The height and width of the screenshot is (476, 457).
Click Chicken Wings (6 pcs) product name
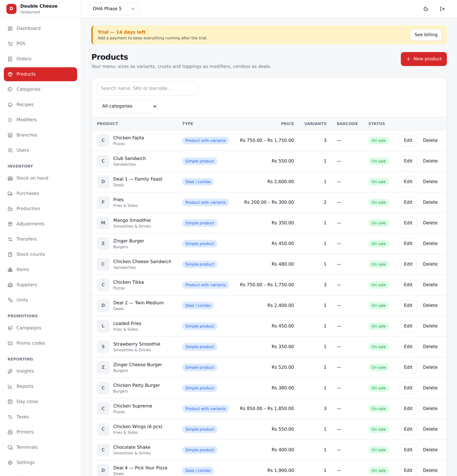tap(138, 427)
